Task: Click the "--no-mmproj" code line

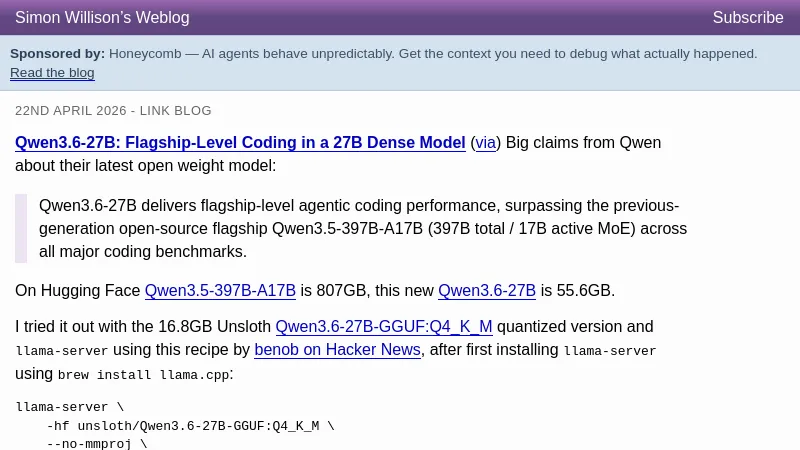Action: coord(96,443)
